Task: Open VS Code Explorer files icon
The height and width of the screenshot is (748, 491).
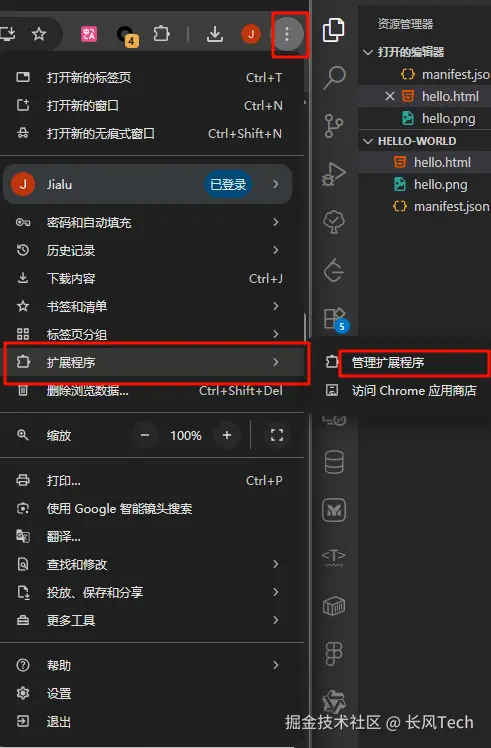Action: 334,30
